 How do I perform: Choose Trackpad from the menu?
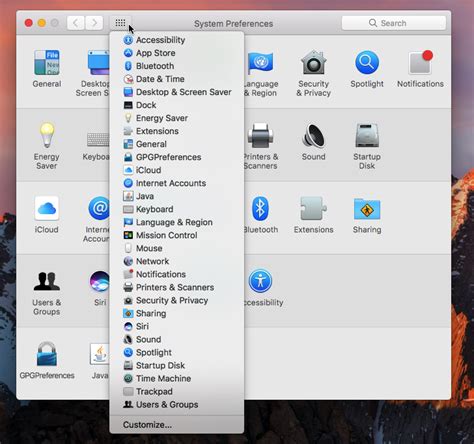pos(177,391)
